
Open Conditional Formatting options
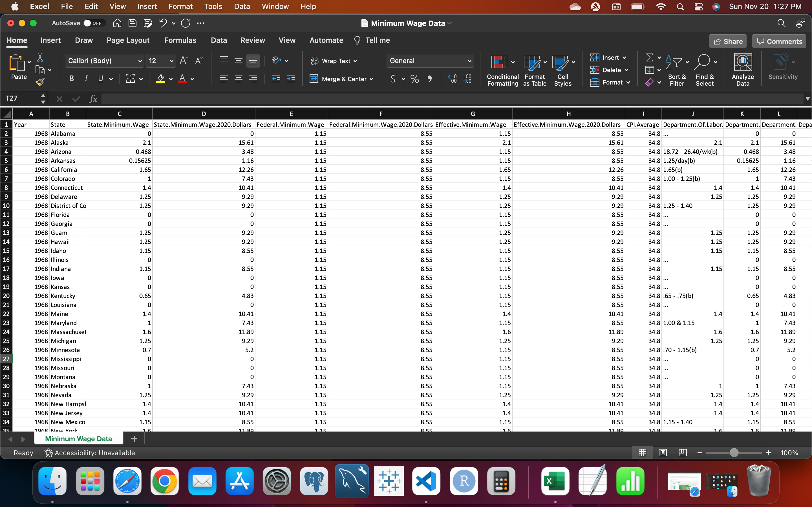[x=501, y=69]
